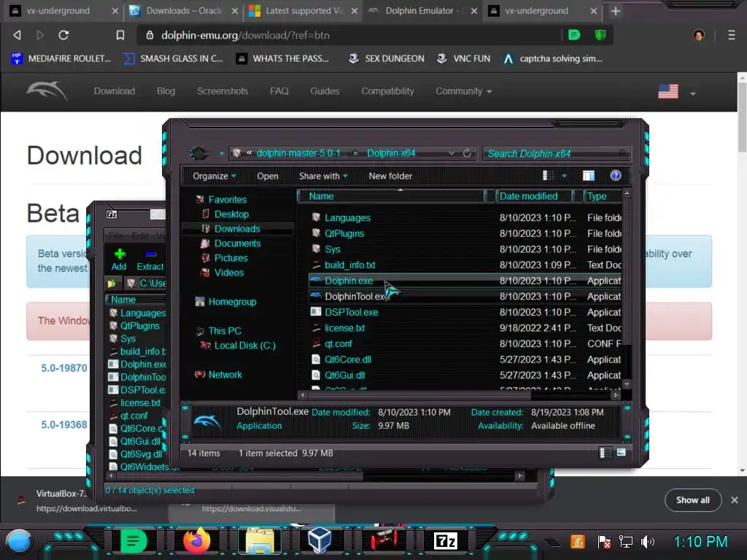Click the Explorer horizontal scrollbar
This screenshot has height=560, width=747.
(x=419, y=394)
